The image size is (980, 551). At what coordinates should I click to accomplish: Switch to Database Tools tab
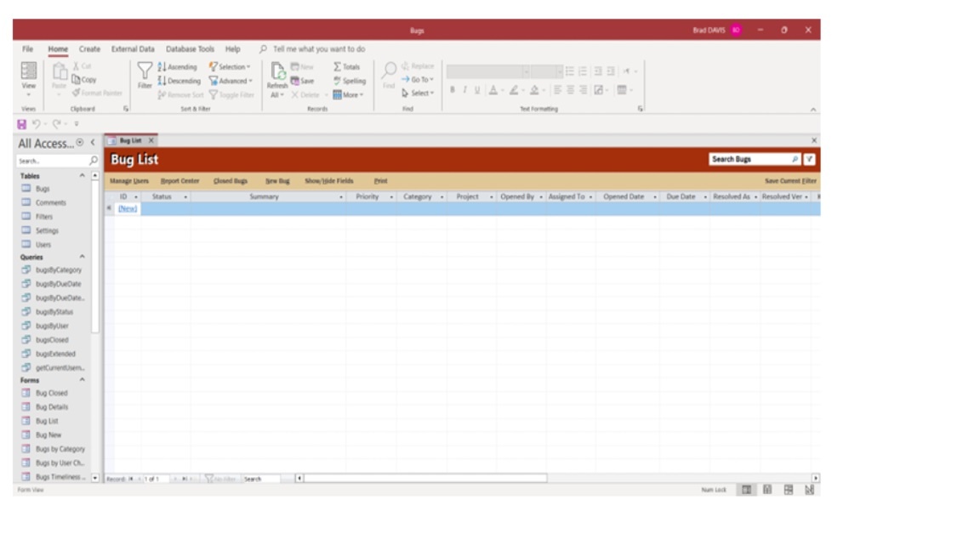click(x=190, y=48)
